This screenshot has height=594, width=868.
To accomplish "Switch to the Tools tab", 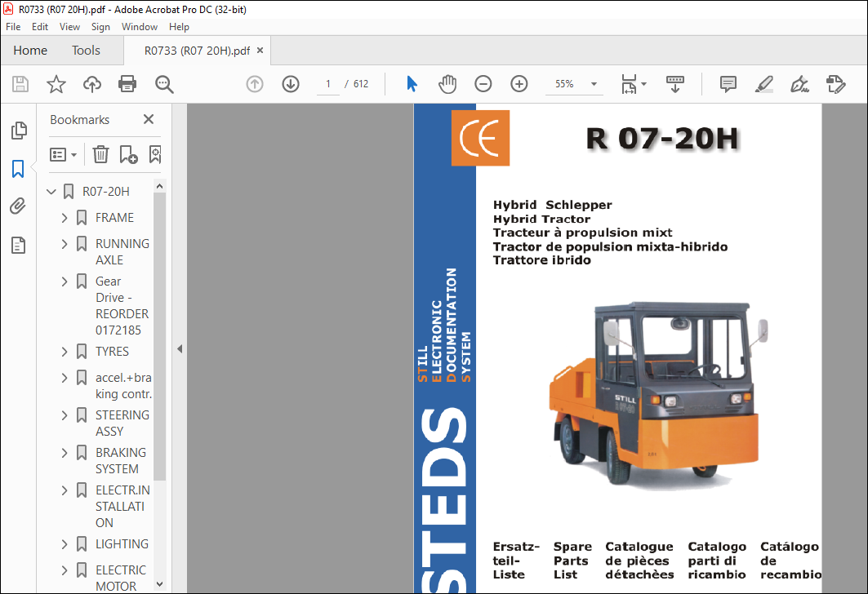I will pos(86,51).
